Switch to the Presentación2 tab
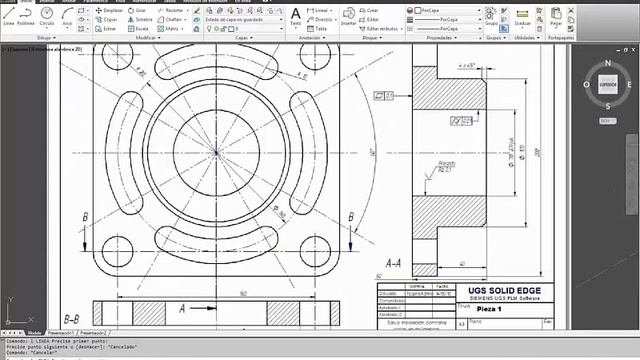The width and height of the screenshot is (640, 360). 93,333
